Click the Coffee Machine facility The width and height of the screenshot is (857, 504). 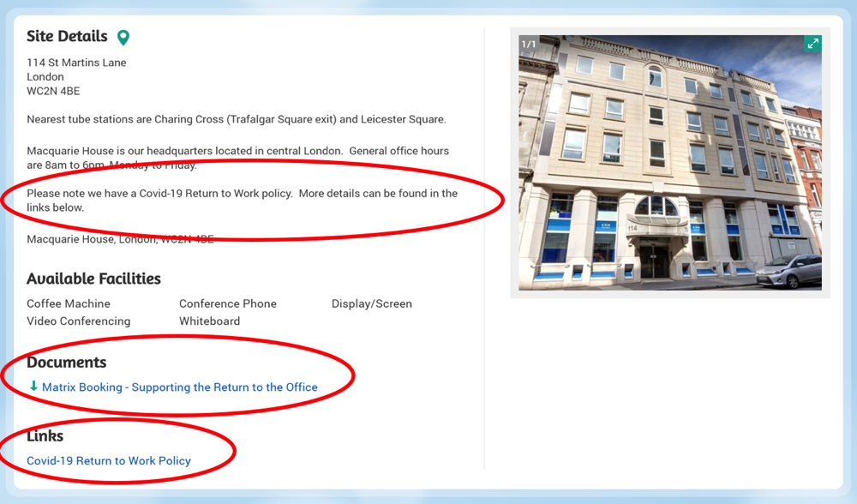[69, 303]
